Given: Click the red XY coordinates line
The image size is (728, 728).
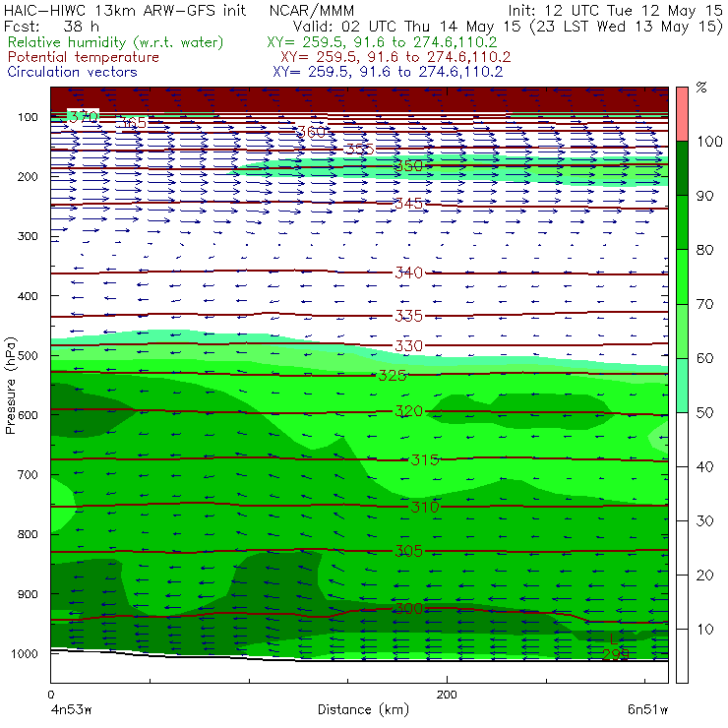Looking at the screenshot, I should point(395,57).
